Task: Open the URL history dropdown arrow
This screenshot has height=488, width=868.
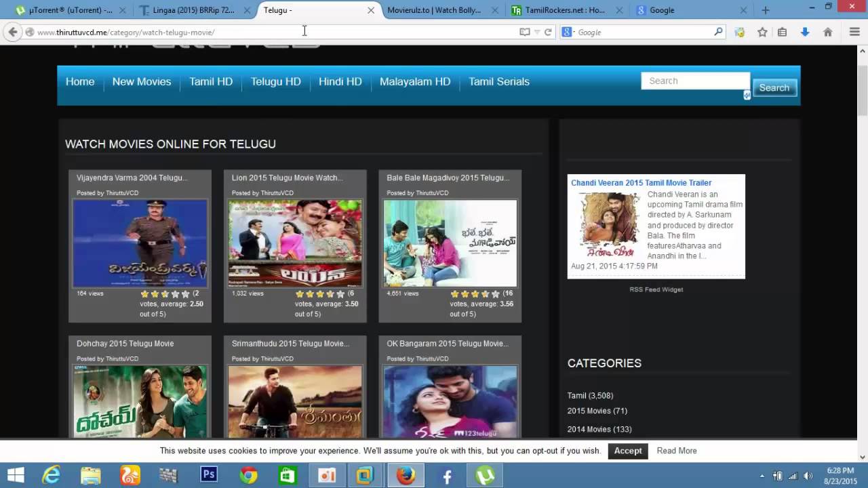Action: click(537, 32)
